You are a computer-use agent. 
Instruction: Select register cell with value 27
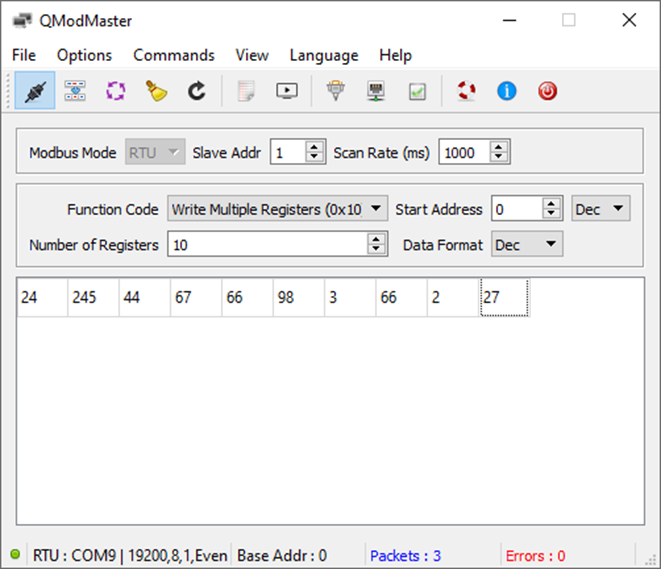[504, 297]
